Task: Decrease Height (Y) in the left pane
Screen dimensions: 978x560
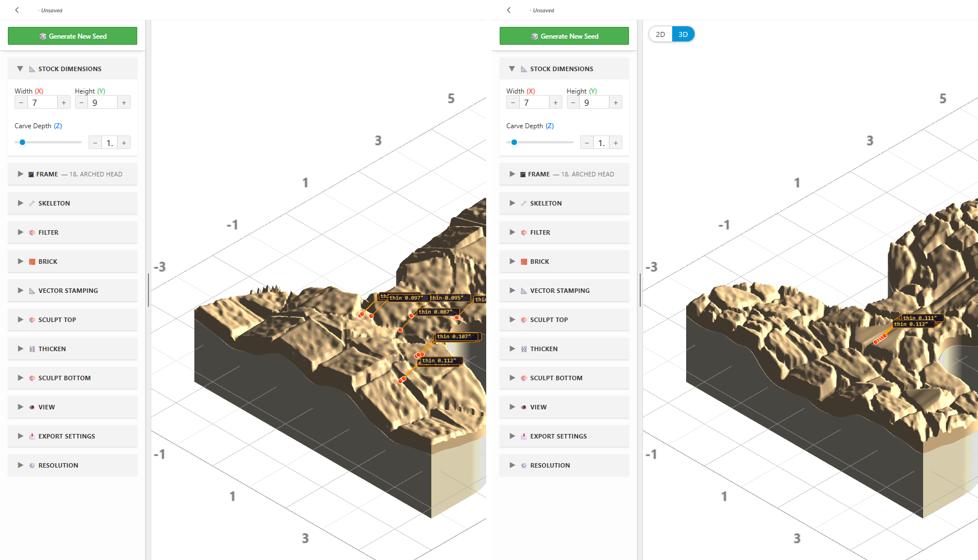Action: pos(82,102)
